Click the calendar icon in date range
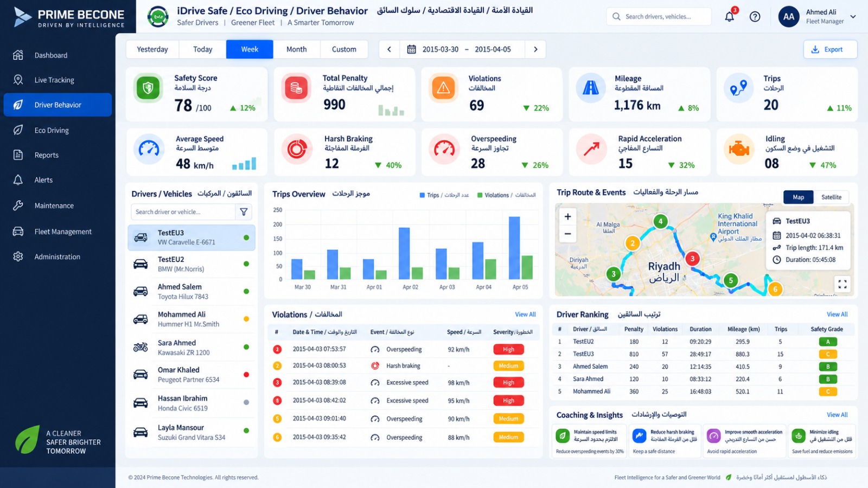The height and width of the screenshot is (488, 868). click(412, 49)
